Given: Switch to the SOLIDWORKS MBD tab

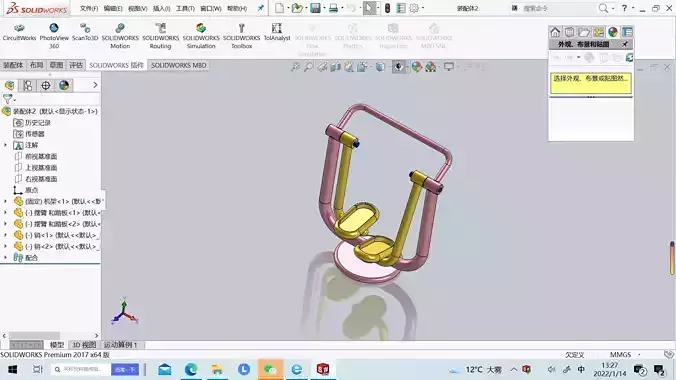Looking at the screenshot, I should click(178, 65).
